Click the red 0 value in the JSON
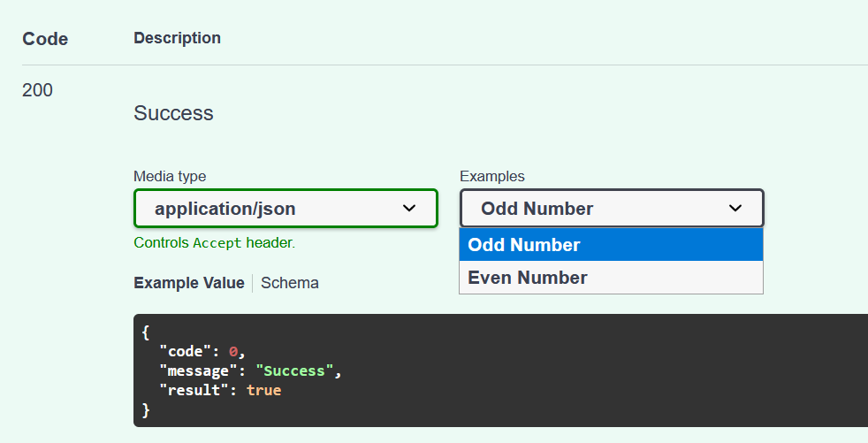The image size is (868, 443). click(233, 352)
